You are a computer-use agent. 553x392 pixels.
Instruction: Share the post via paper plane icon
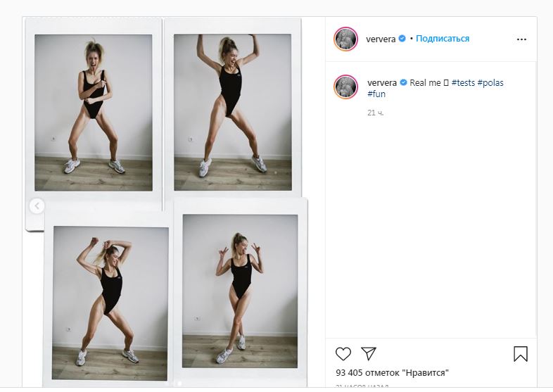click(x=369, y=353)
